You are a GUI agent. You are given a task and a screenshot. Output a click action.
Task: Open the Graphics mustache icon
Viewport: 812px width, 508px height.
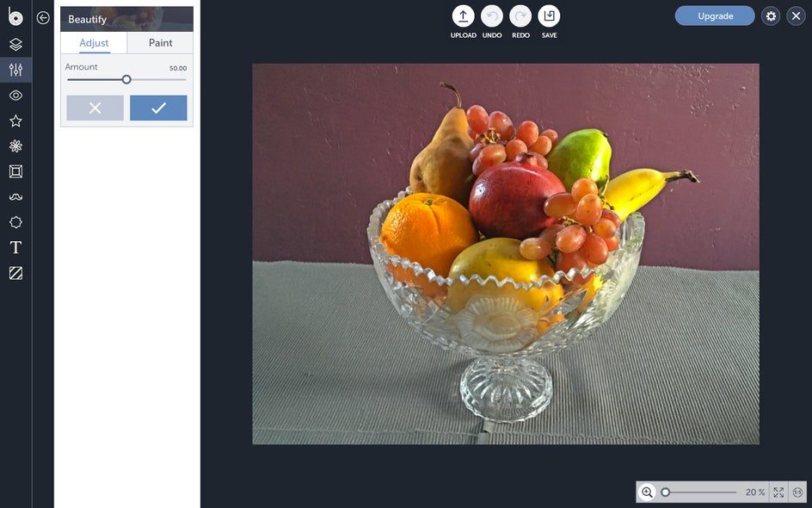point(15,197)
